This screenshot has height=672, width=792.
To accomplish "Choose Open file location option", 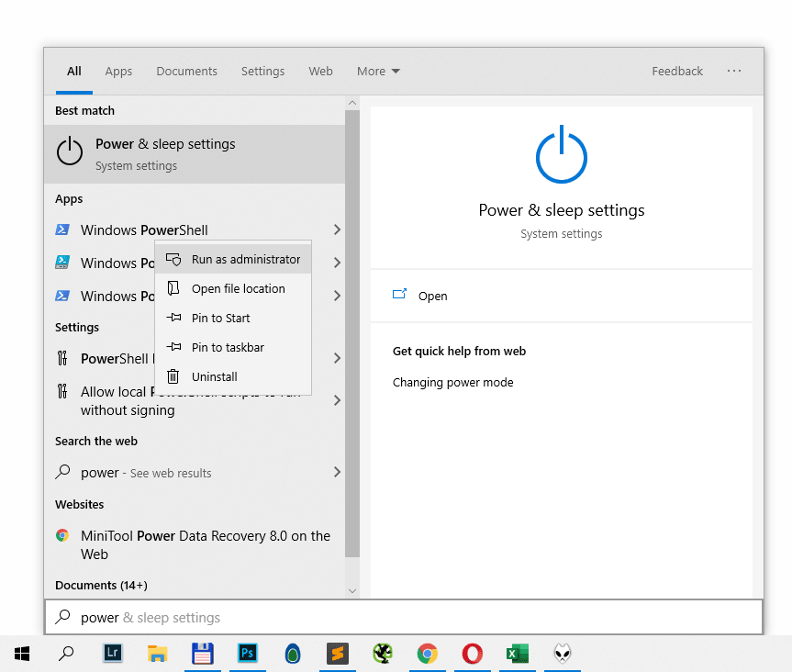I will pyautogui.click(x=238, y=289).
